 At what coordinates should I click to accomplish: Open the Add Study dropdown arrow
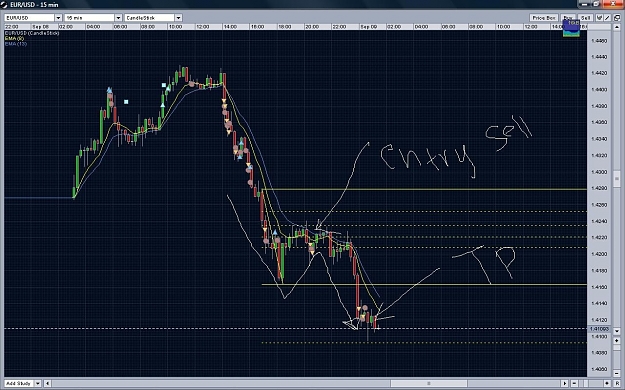pos(37,383)
